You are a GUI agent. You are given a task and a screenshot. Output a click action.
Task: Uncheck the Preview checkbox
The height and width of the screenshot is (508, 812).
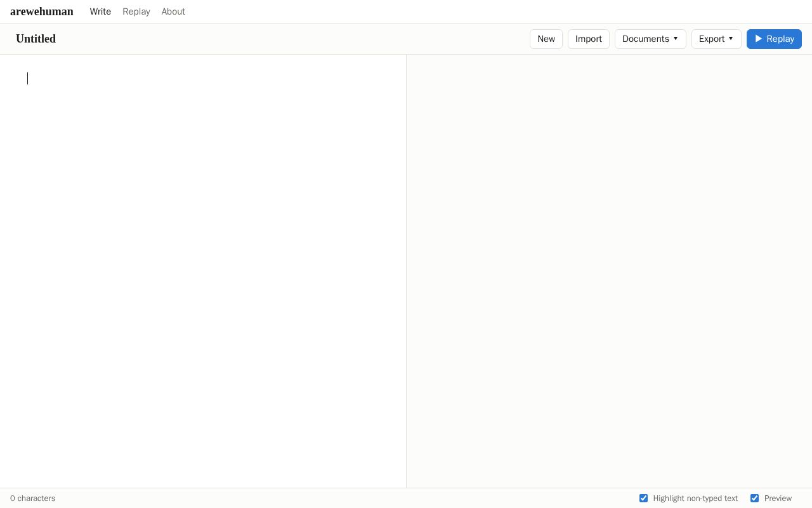pyautogui.click(x=754, y=498)
